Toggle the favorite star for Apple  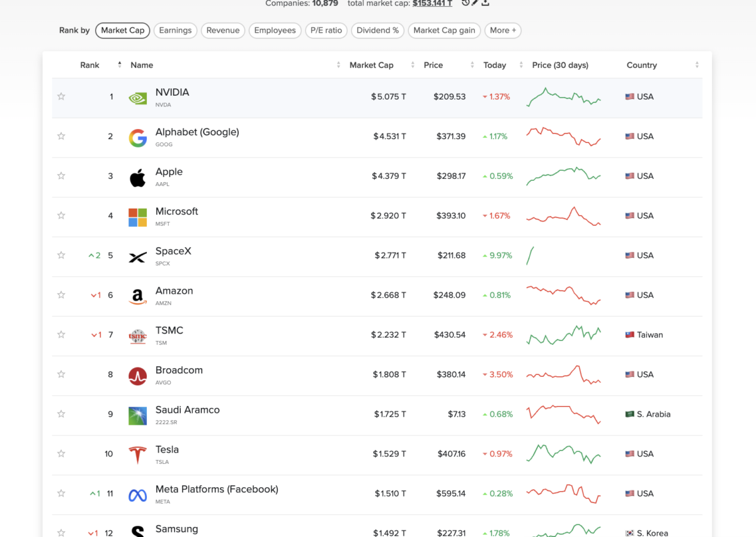click(61, 176)
